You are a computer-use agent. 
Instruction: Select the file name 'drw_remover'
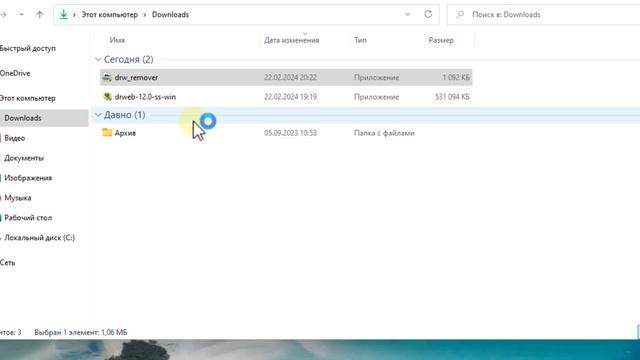[x=136, y=77]
